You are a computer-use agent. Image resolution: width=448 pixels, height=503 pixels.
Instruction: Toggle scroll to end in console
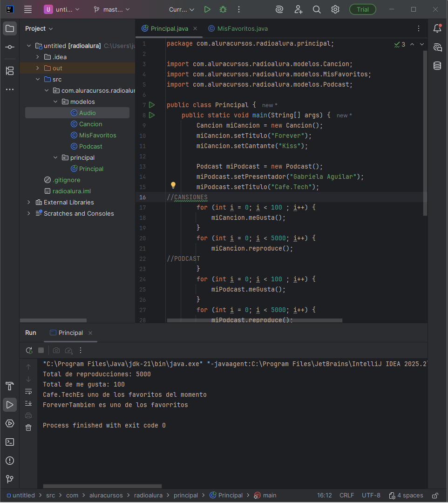(28, 403)
